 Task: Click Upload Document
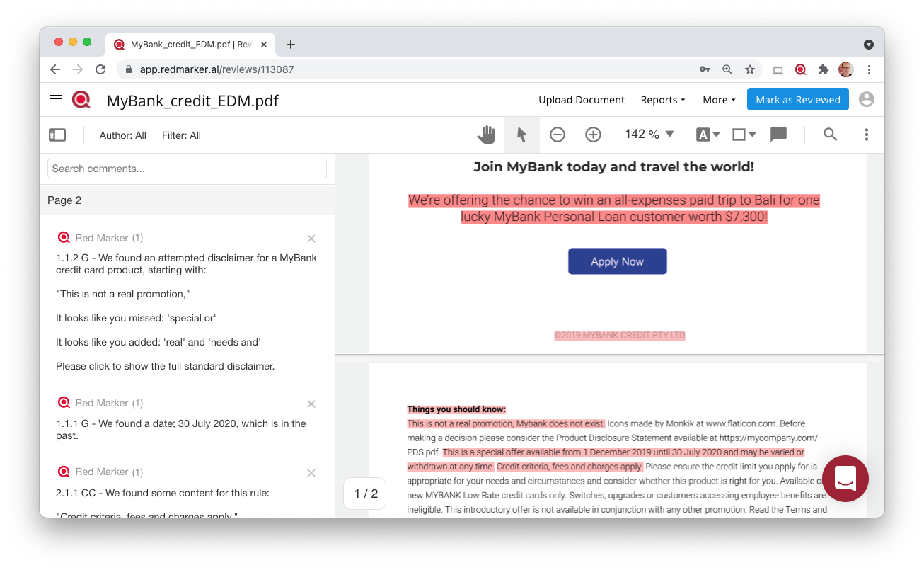582,100
